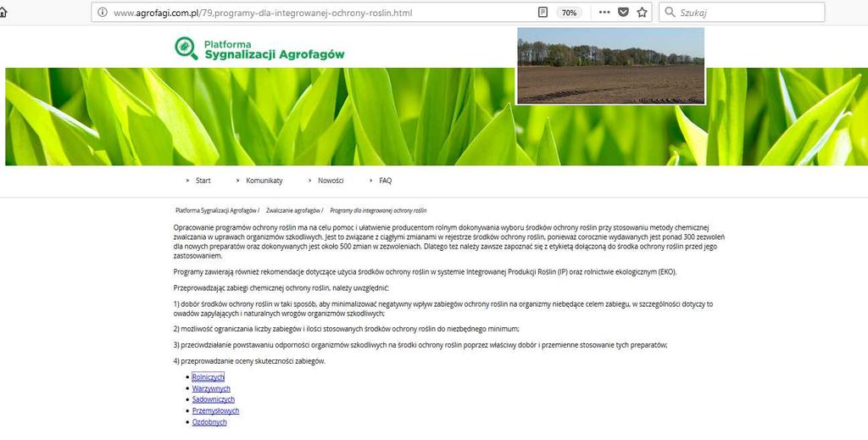Viewport: 868px width, 440px height.
Task: Reset the 70% zoom level badge
Action: pos(569,12)
